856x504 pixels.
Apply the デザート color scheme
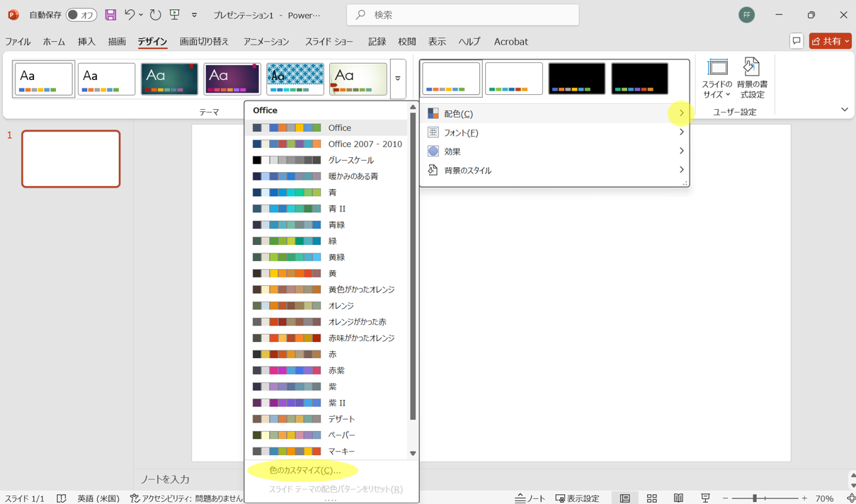tap(327, 419)
